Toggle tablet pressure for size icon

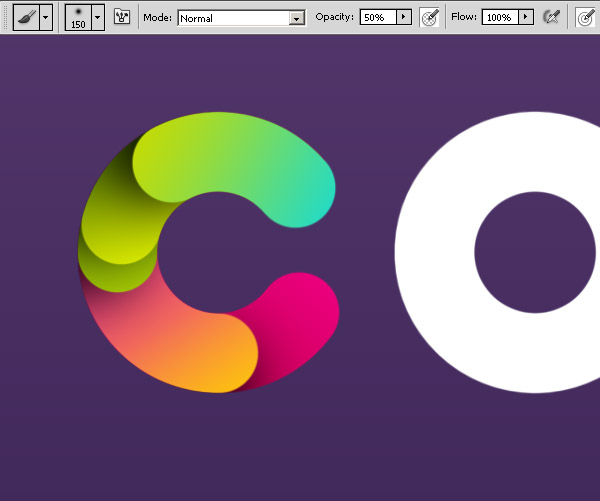coord(585,18)
